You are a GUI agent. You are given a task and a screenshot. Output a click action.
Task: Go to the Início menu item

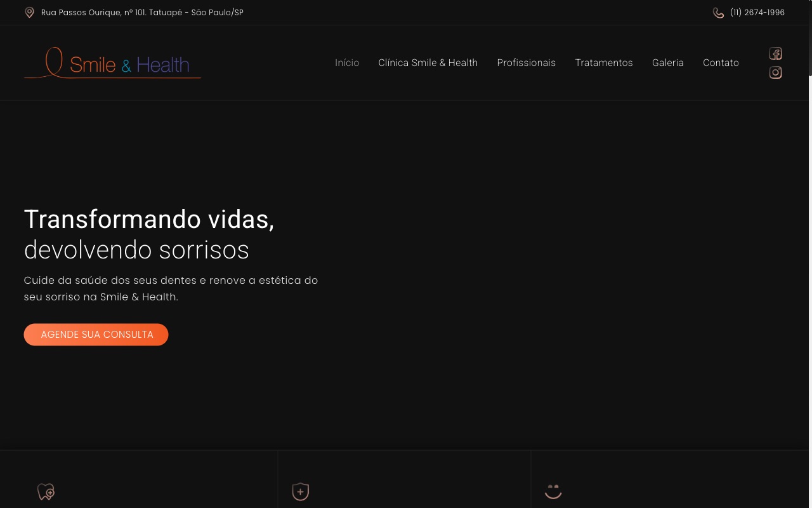(x=347, y=63)
